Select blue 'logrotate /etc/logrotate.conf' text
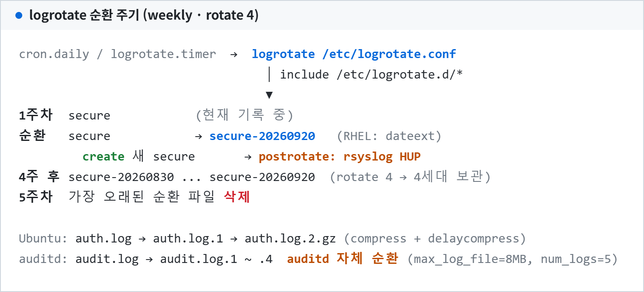644x292 pixels. tap(354, 54)
